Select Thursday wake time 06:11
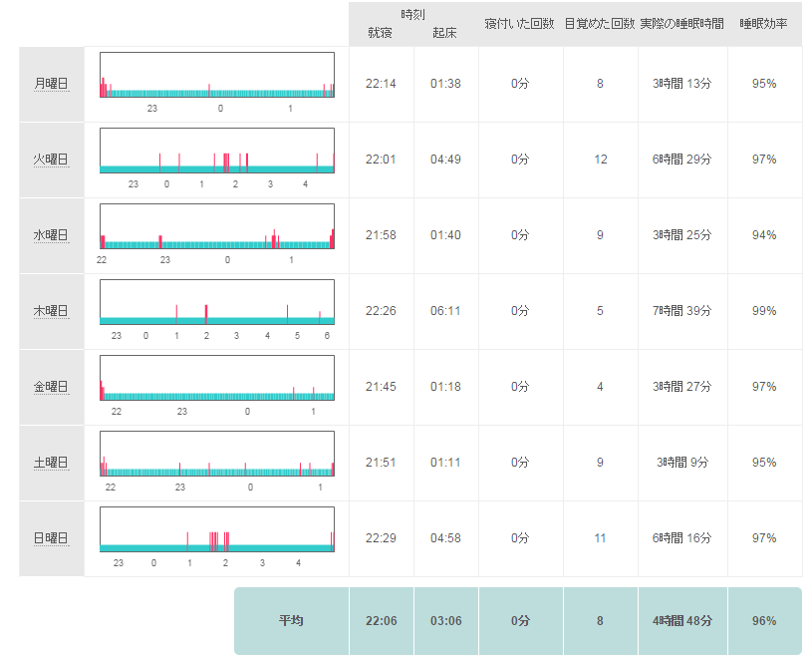Viewport: 812px width, 655px height. (445, 311)
